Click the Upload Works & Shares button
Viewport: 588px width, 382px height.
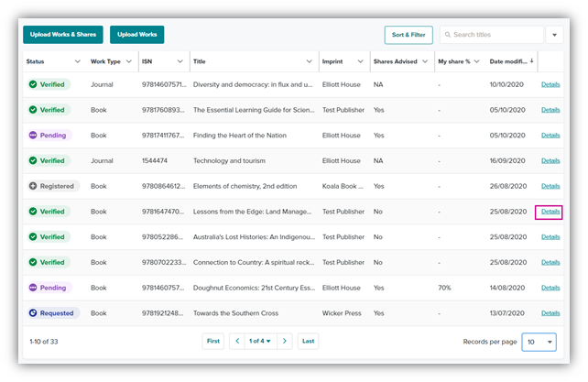click(63, 35)
